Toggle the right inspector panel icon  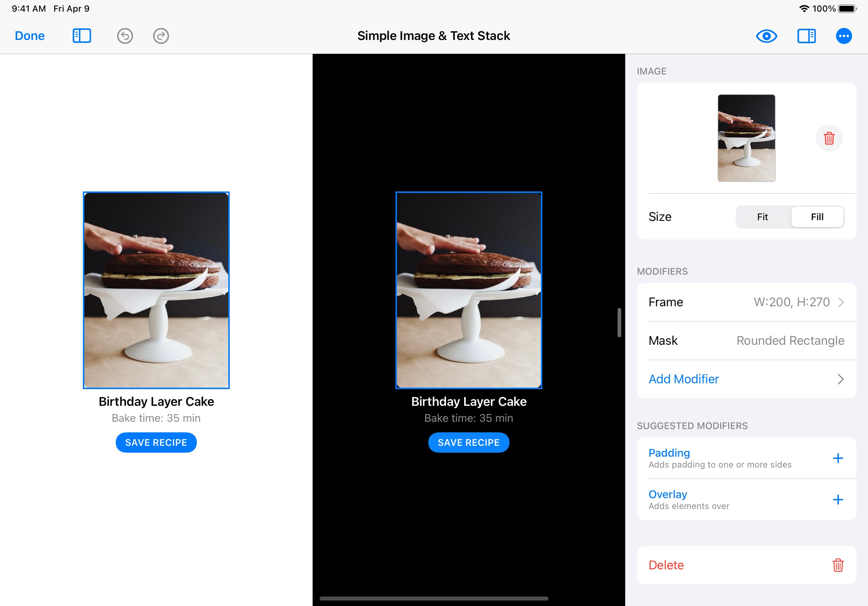[x=806, y=36]
